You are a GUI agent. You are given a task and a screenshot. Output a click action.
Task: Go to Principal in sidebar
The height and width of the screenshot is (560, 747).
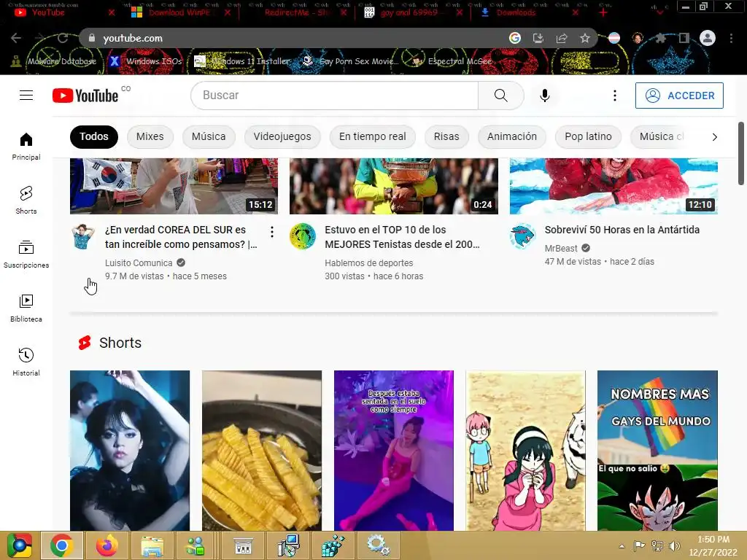26,146
